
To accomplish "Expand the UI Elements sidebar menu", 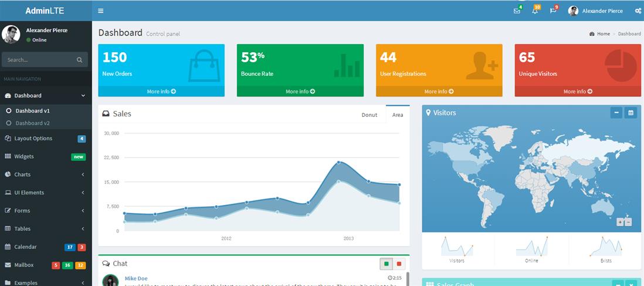I will click(x=46, y=193).
